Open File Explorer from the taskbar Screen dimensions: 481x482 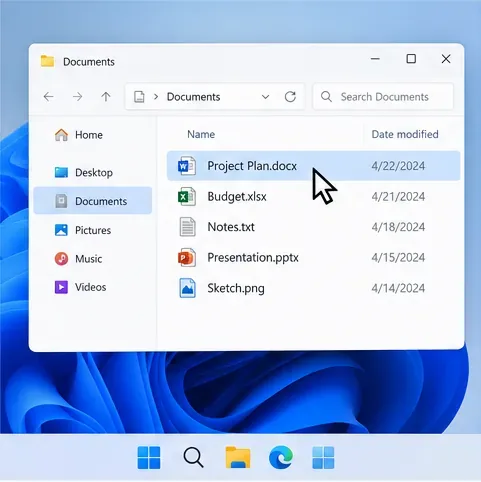pyautogui.click(x=238, y=457)
